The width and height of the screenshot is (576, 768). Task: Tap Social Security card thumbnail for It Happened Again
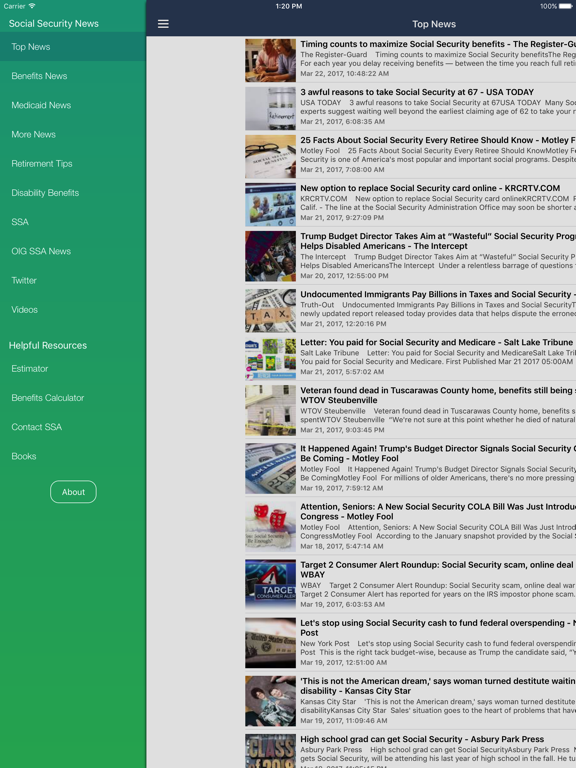(x=270, y=469)
